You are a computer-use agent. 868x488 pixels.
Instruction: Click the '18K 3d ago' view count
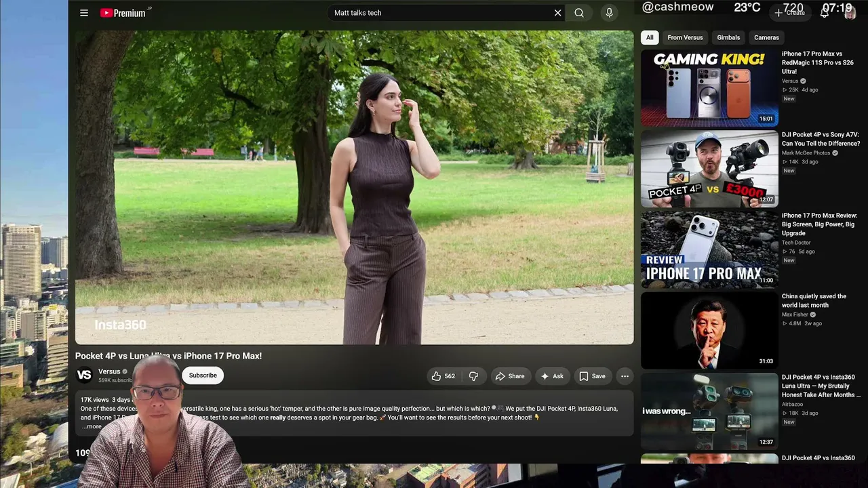click(800, 413)
